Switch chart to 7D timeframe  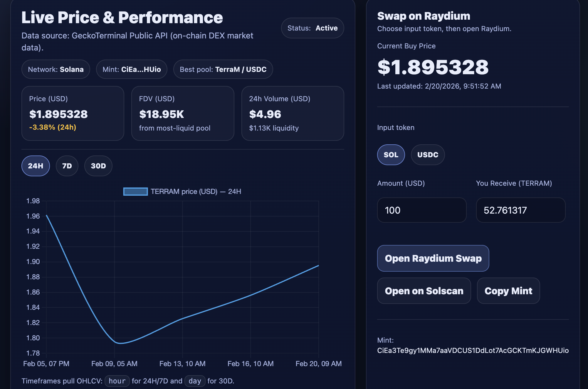point(67,166)
